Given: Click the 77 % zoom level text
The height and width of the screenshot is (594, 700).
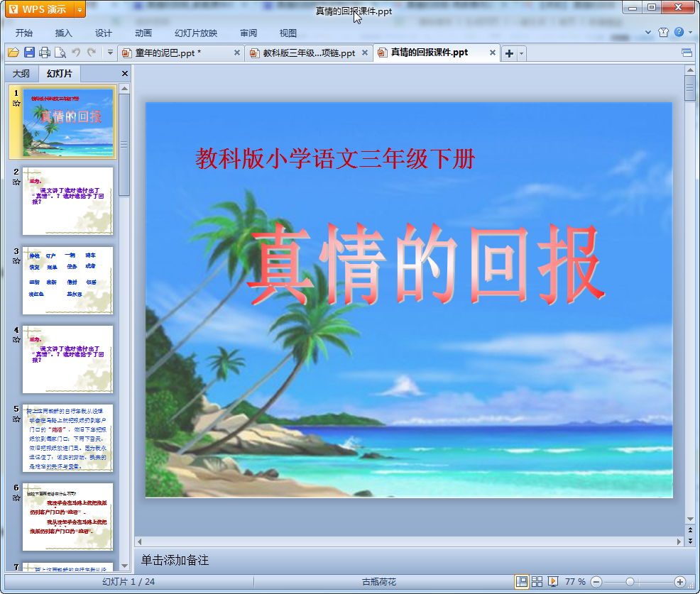Looking at the screenshot, I should pos(575,581).
